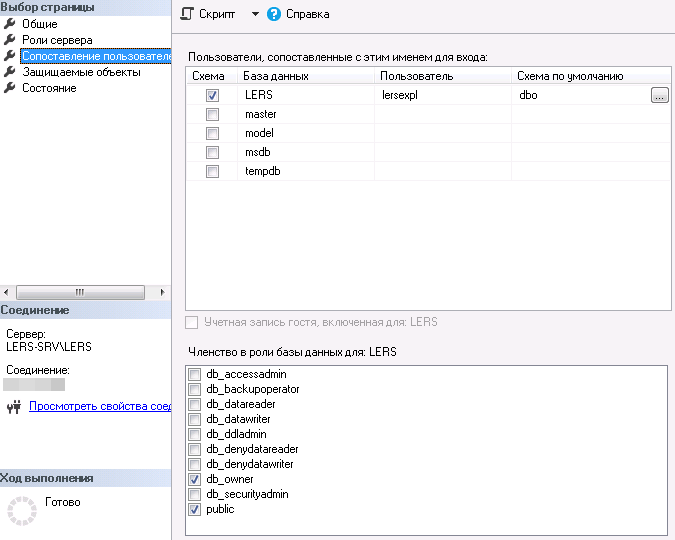Click the Пользователь cell for LERS row
Screen dimensions: 675x540
[x=442, y=96]
